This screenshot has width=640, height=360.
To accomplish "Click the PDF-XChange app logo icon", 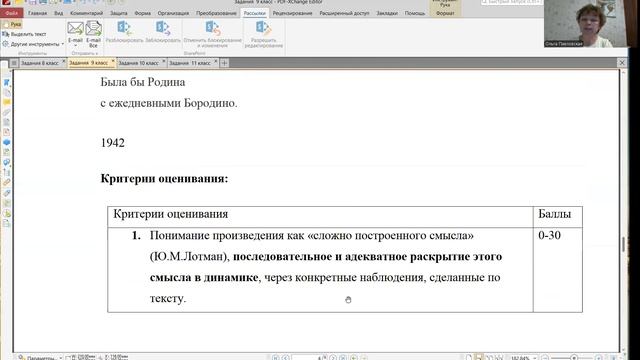I will click(x=7, y=2).
